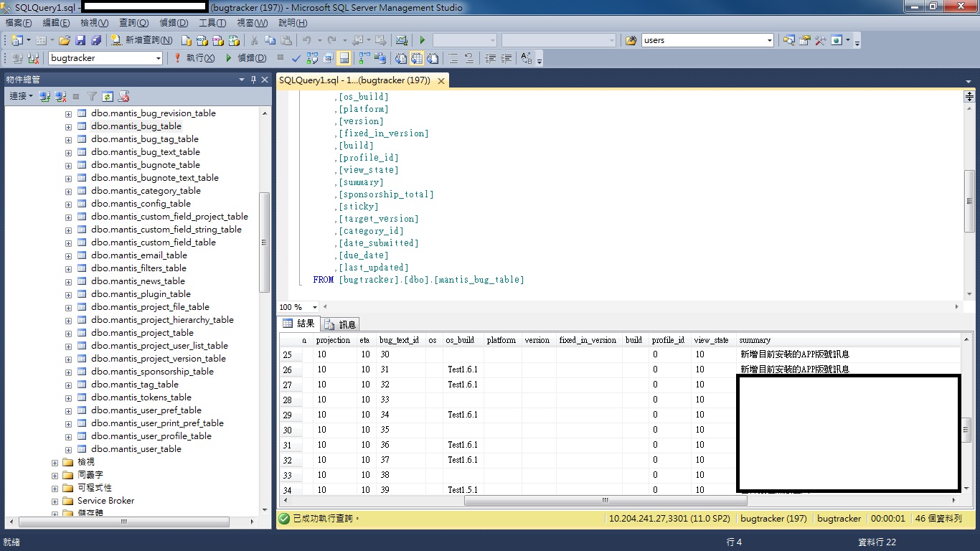Viewport: 980px width, 551px height.
Task: Click the Save file floppy disk icon
Action: (80, 40)
